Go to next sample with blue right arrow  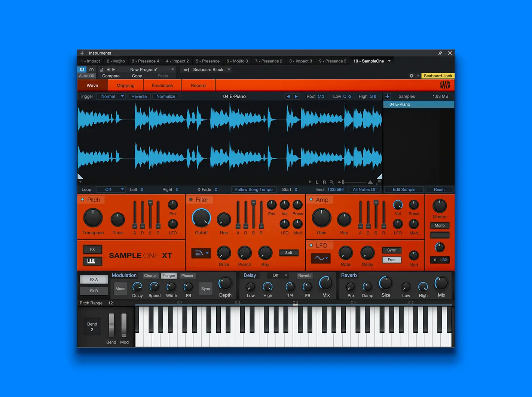296,96
